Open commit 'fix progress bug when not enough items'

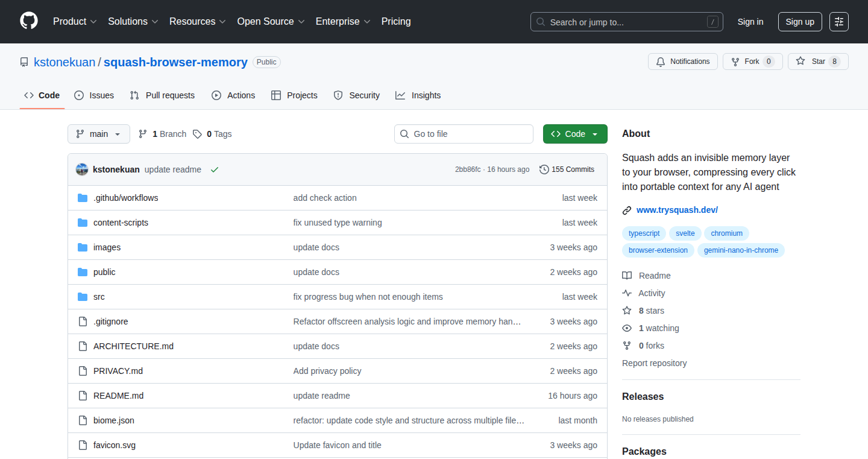(x=368, y=297)
